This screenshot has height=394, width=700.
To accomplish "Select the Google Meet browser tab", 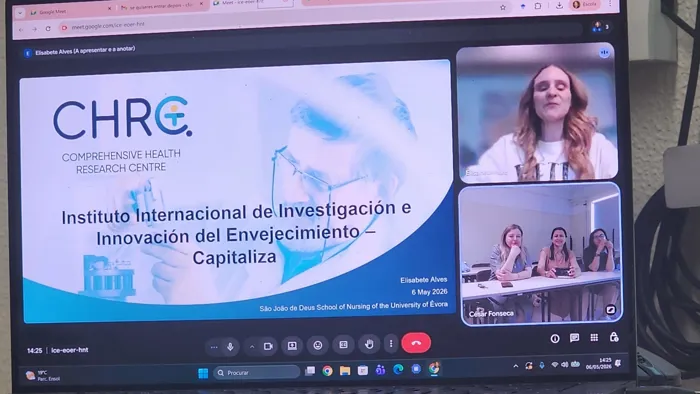I will [68, 12].
